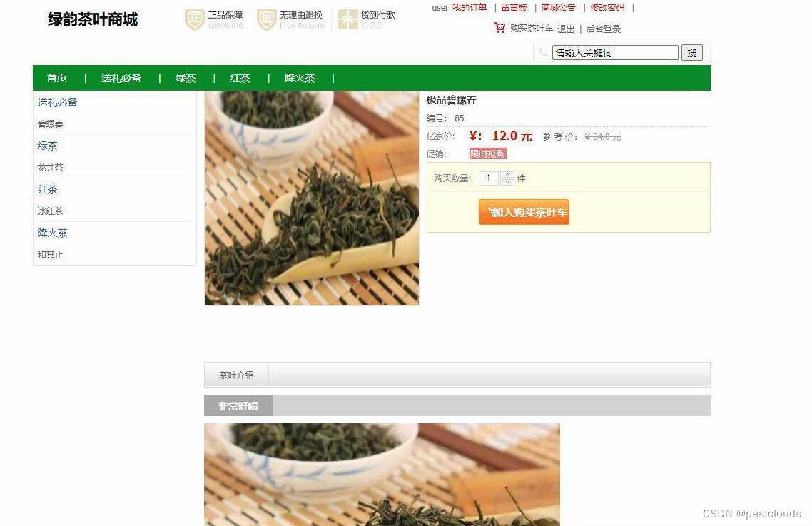Screen dimensions: 812x526
Task: Click the quantity input field
Action: pos(488,178)
